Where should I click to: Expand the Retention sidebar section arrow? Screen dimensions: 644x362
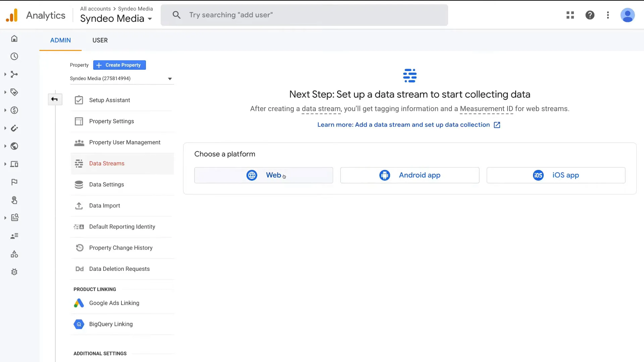tap(5, 128)
